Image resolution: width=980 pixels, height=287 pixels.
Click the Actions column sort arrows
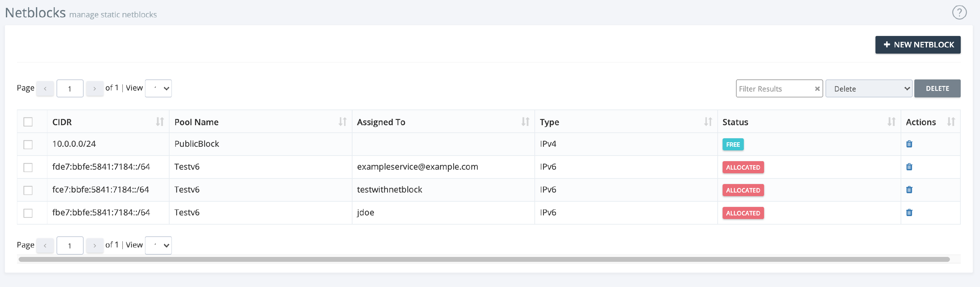[x=951, y=122]
